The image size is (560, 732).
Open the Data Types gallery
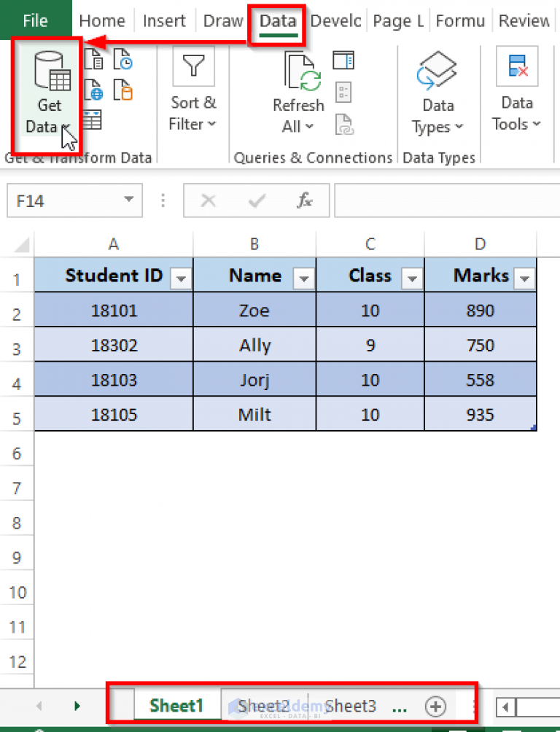437,95
